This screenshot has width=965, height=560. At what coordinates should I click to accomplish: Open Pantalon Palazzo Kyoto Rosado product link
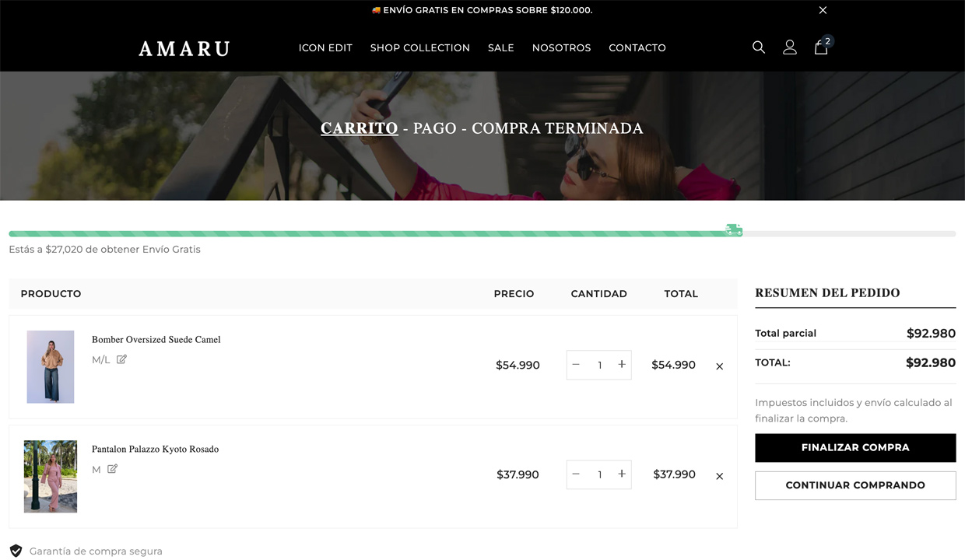tap(155, 450)
